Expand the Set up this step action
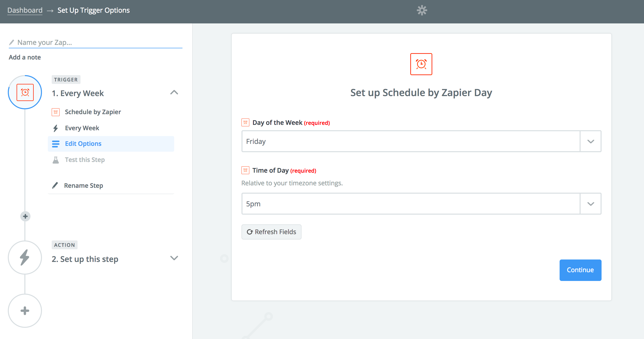 174,258
